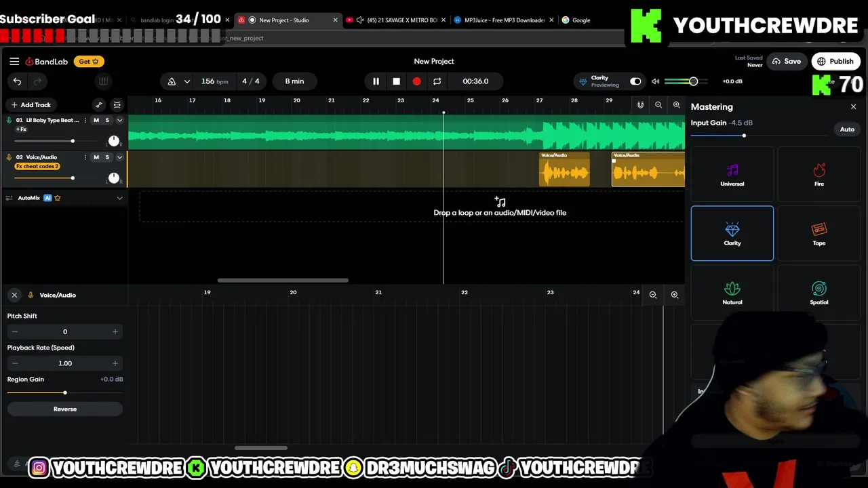Decrease Pitch Shift value
Image resolution: width=868 pixels, height=488 pixels.
point(14,331)
